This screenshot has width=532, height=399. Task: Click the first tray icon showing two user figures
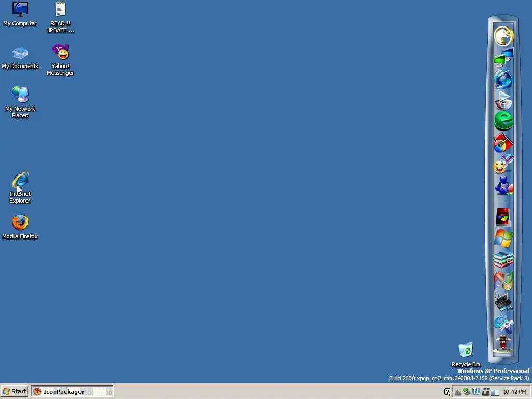[458, 392]
